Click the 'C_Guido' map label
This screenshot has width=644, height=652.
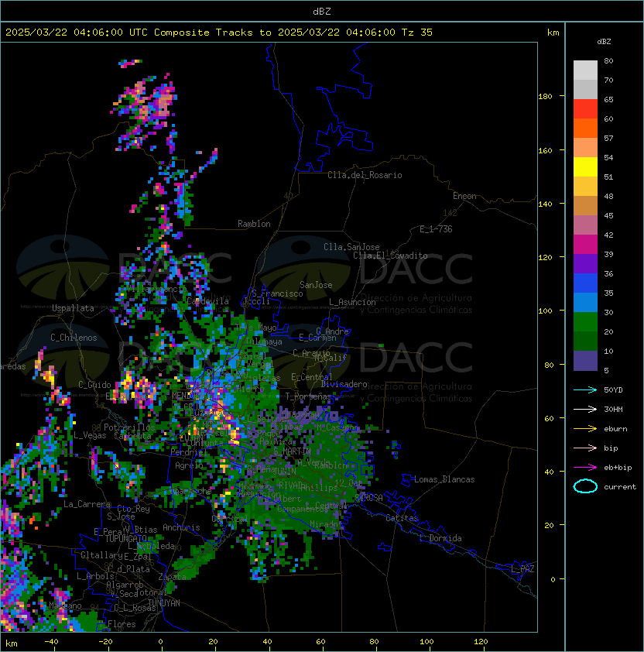(94, 385)
